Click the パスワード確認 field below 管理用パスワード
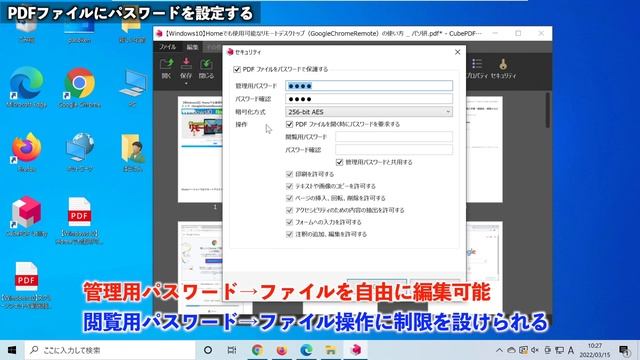The height and width of the screenshot is (360, 640). (x=369, y=98)
